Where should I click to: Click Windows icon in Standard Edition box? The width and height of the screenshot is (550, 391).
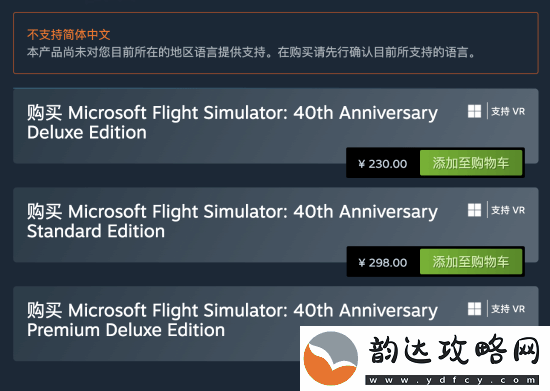[474, 210]
